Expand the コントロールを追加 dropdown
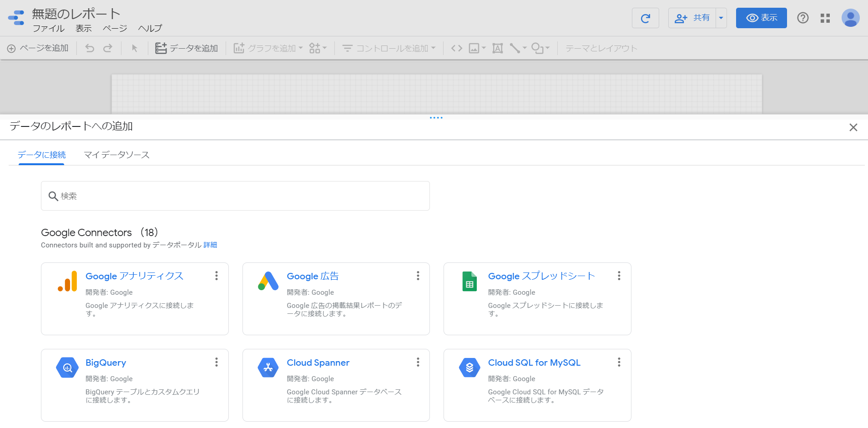Viewport: 868px width, 428px height. (434, 48)
